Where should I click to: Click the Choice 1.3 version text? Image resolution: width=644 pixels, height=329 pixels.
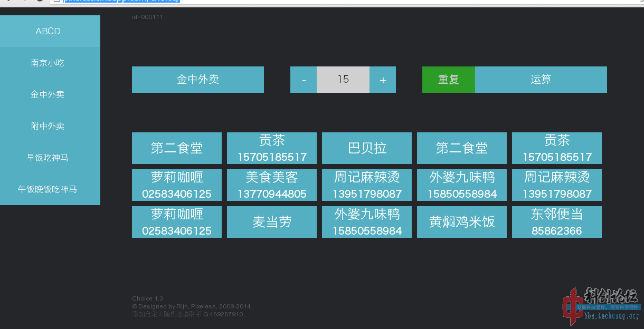pos(147,298)
